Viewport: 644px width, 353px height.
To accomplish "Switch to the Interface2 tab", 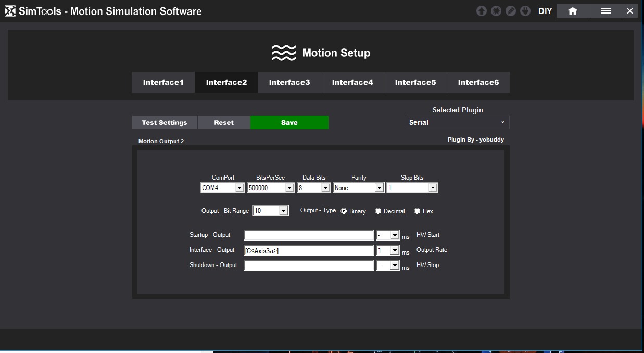I will (x=226, y=82).
